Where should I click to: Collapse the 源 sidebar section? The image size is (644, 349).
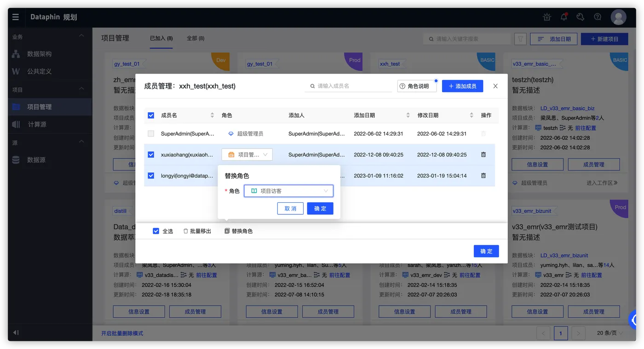pos(81,143)
